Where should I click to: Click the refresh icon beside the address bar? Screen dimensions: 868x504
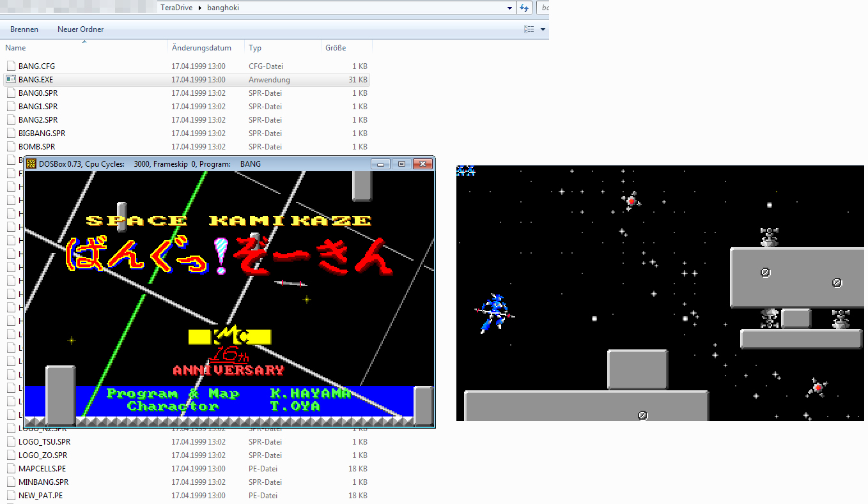524,8
